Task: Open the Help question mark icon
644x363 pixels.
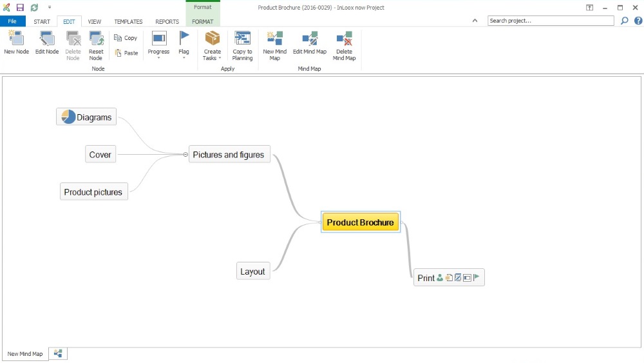Action: (x=638, y=21)
